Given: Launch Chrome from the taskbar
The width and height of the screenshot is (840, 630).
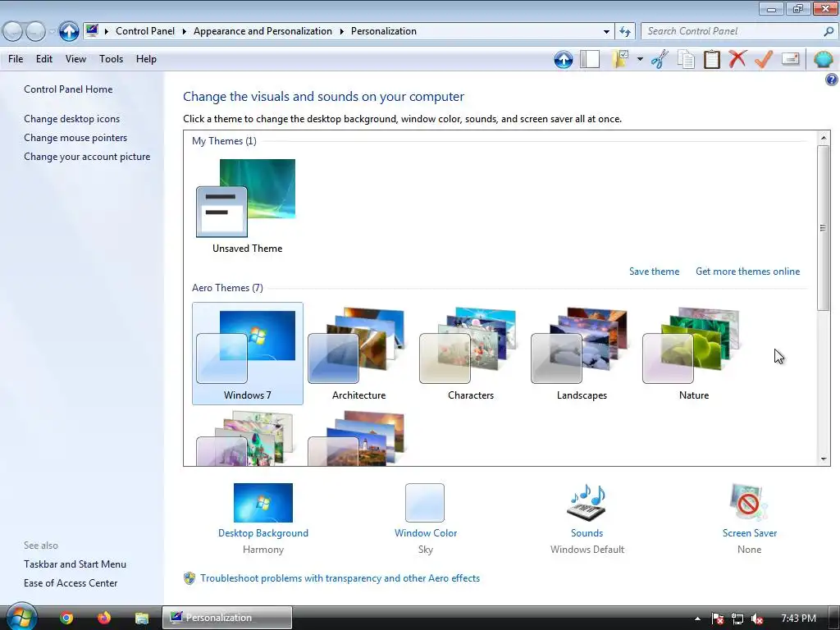Looking at the screenshot, I should pyautogui.click(x=66, y=618).
